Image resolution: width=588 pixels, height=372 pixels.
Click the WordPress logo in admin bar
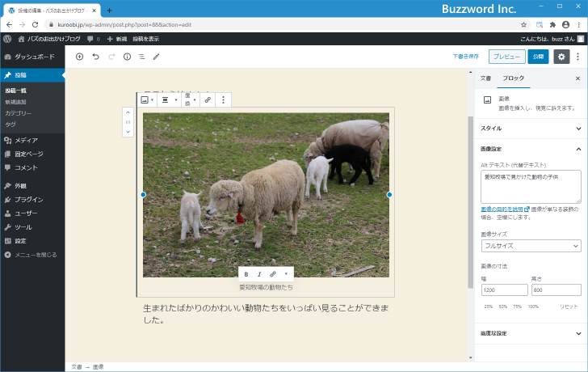[7, 39]
